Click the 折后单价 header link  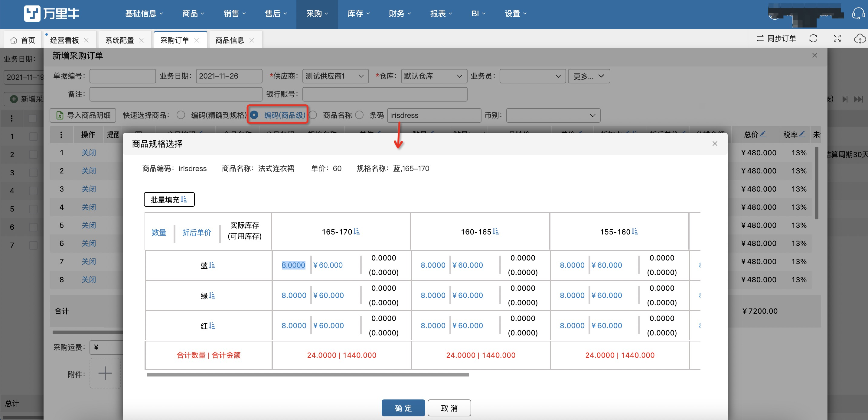[x=197, y=232]
